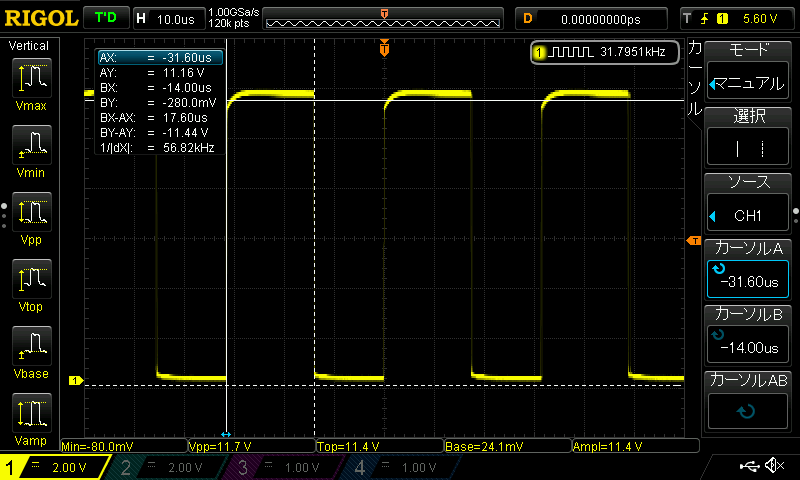Select the Vamp measurement icon

tap(32, 413)
